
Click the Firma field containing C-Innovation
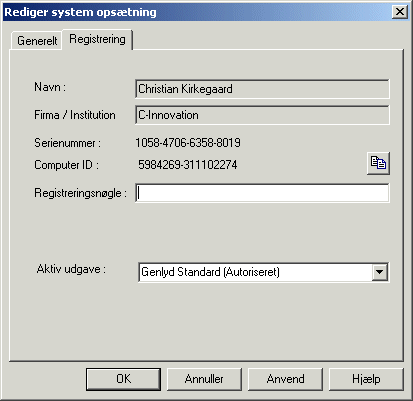[x=262, y=115]
